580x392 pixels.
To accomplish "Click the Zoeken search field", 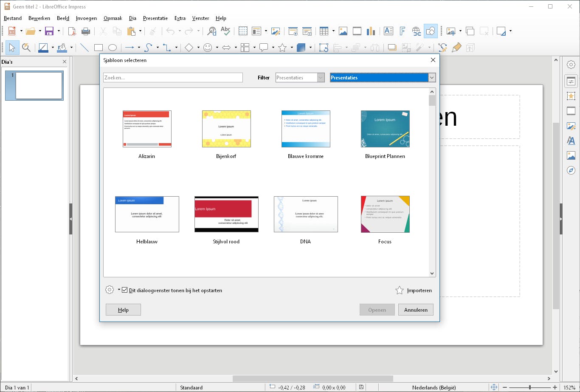I will (x=173, y=78).
